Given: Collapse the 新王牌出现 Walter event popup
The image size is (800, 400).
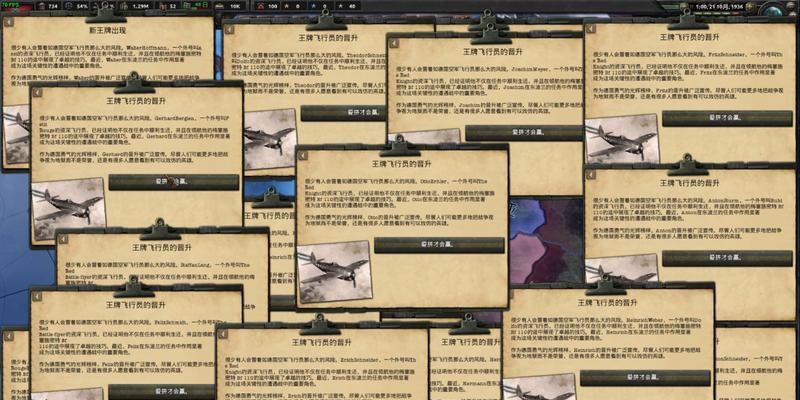Looking at the screenshot, I should click(8, 22).
